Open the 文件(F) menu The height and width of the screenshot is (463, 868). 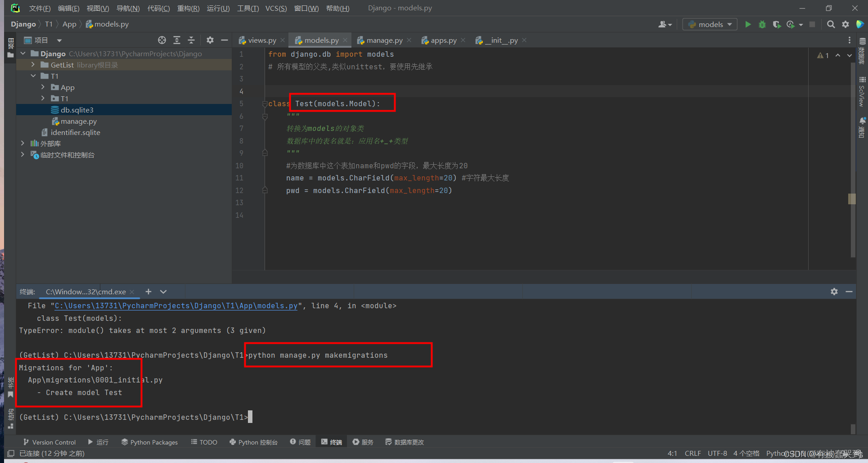coord(40,8)
